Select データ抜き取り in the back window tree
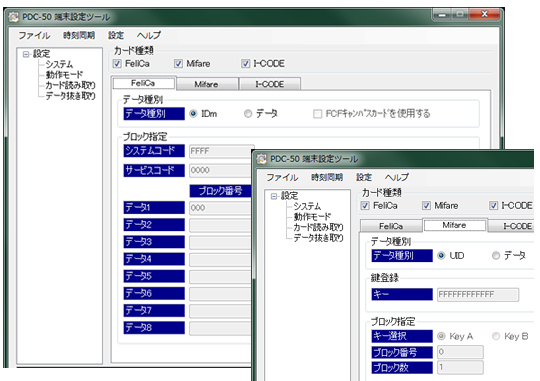 click(70, 95)
